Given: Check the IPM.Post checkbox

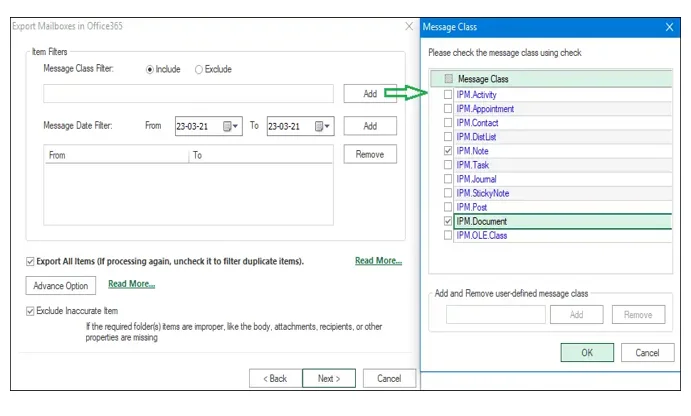Looking at the screenshot, I should coord(448,207).
